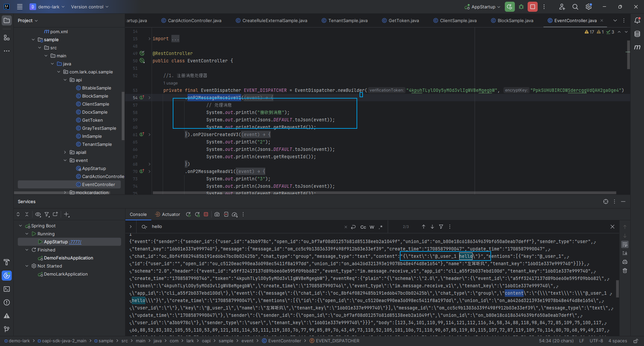Click EventController breadcrumb in status bar
Viewport: 644px width, 346px height.
tap(281, 341)
